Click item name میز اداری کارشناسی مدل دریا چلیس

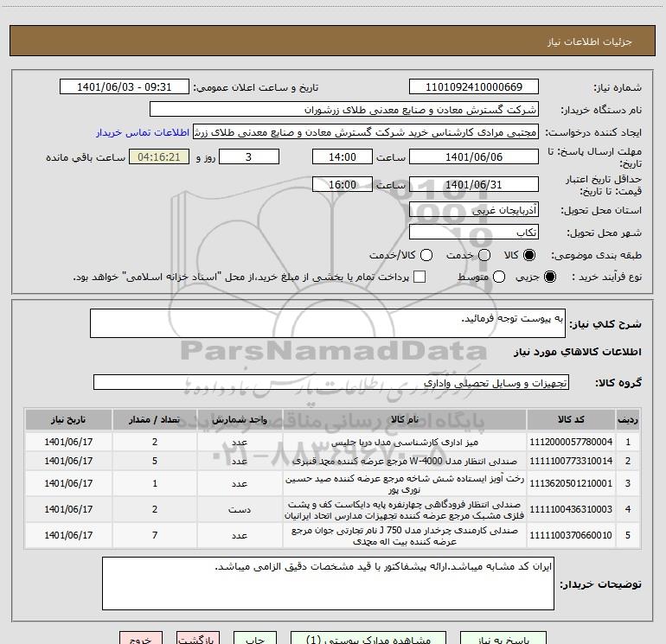(x=405, y=443)
